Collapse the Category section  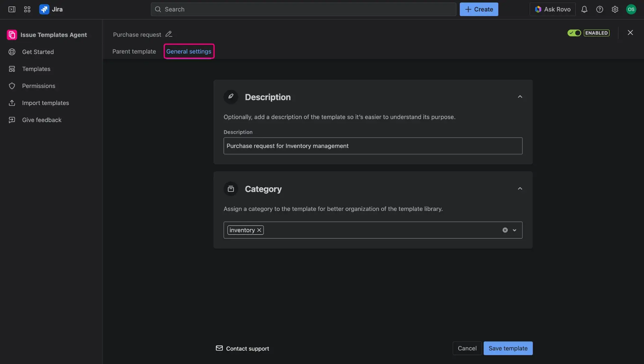(x=520, y=188)
